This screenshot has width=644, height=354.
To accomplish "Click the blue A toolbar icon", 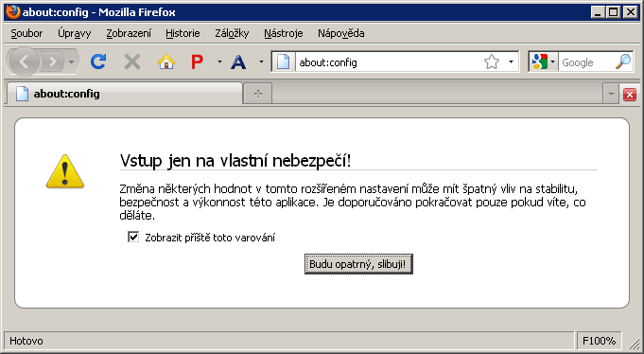I will (x=238, y=62).
